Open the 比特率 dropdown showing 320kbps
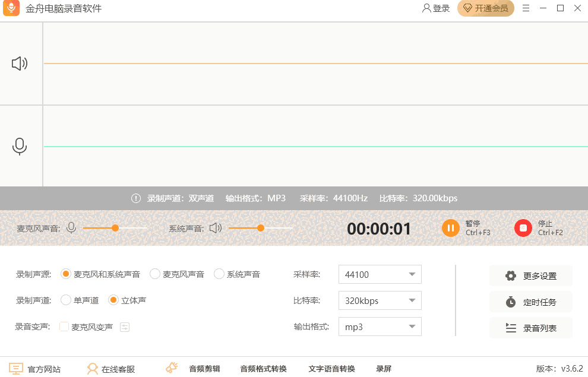Screen dimensions: 588x377 [380, 300]
